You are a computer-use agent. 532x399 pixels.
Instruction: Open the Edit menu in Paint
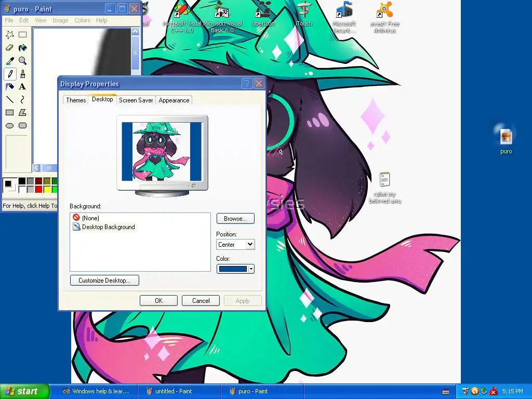coord(24,20)
